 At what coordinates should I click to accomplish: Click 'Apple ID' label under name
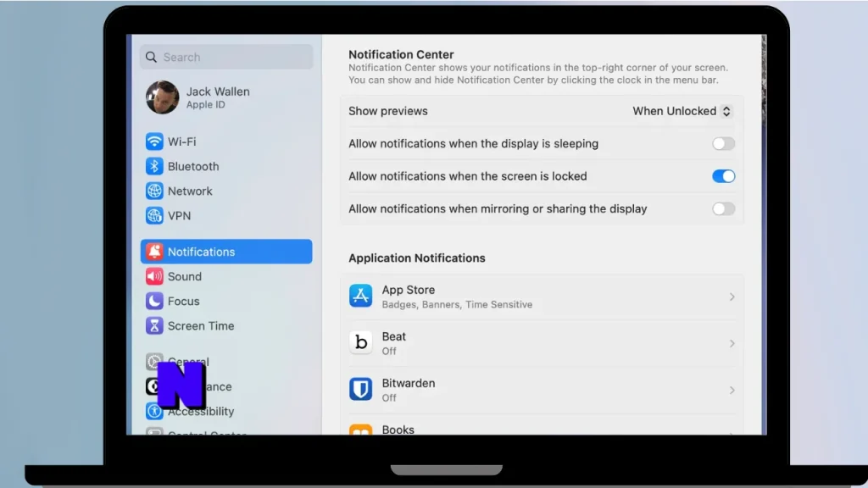[x=205, y=104]
